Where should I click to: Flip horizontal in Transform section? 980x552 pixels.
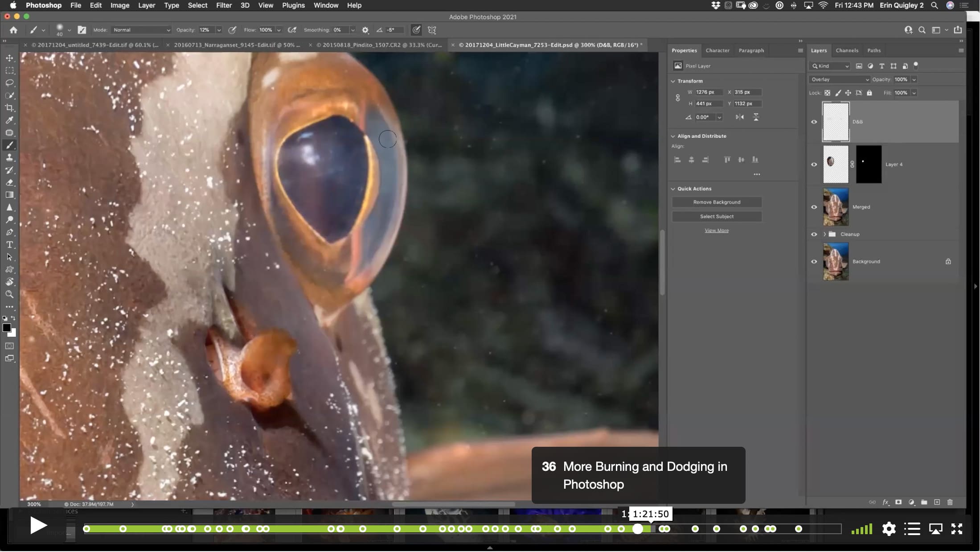(740, 117)
